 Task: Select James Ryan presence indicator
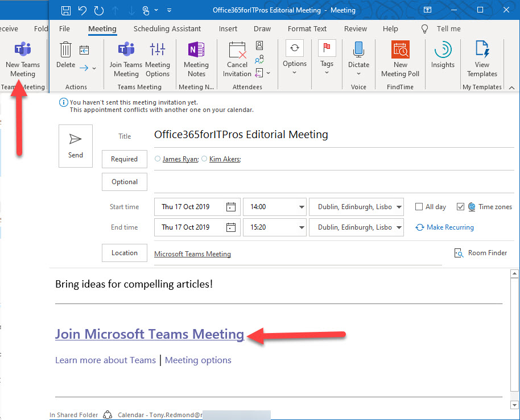point(158,159)
